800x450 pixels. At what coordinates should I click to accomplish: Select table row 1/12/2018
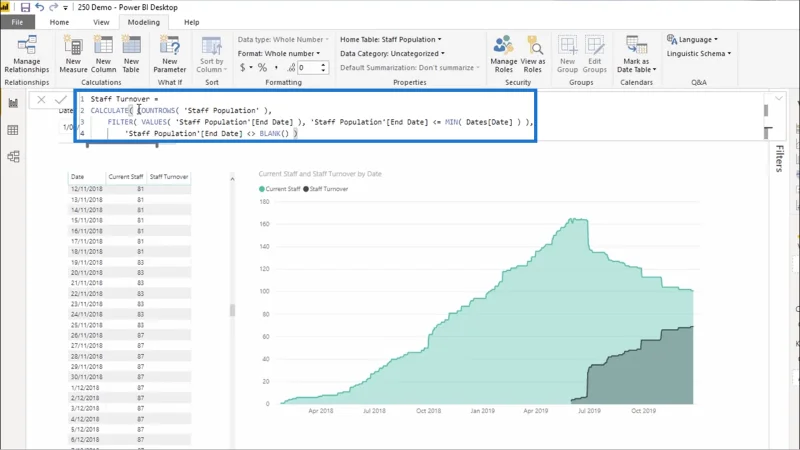(x=130, y=388)
